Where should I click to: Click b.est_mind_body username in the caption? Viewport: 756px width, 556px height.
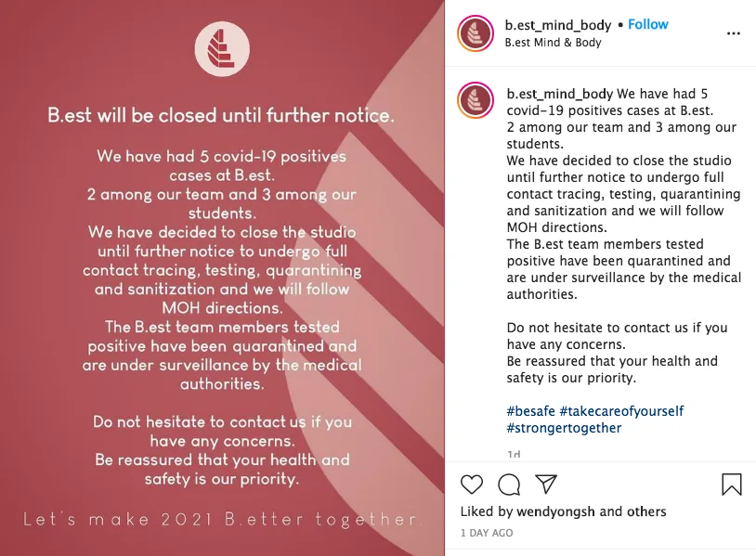tap(560, 94)
